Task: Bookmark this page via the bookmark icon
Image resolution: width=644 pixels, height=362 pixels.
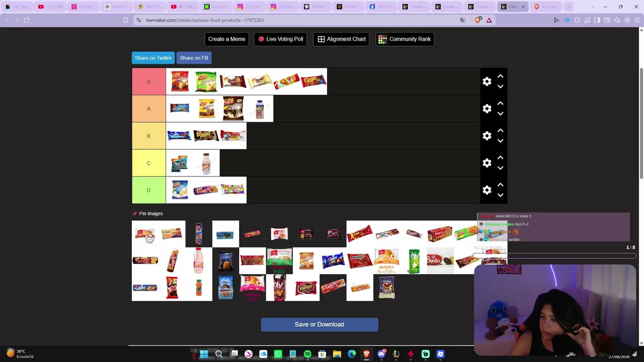Action: point(126,20)
